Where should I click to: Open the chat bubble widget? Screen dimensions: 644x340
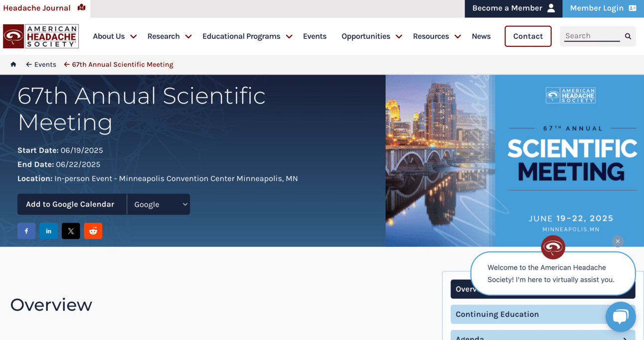point(621,317)
